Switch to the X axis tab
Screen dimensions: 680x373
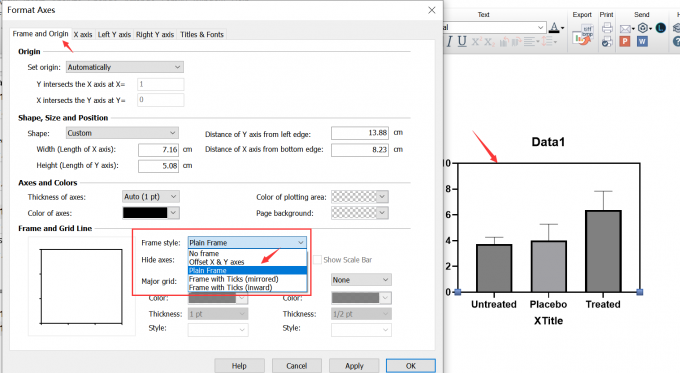[83, 34]
